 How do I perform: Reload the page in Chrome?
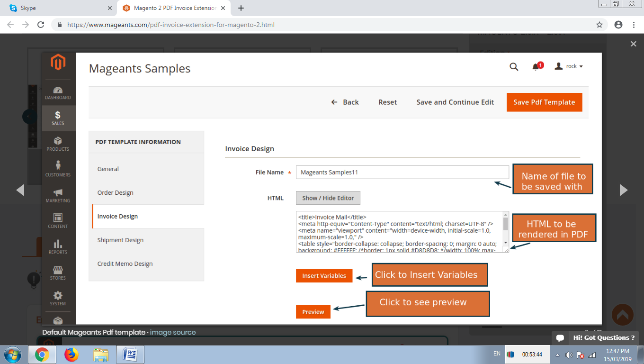pos(41,25)
